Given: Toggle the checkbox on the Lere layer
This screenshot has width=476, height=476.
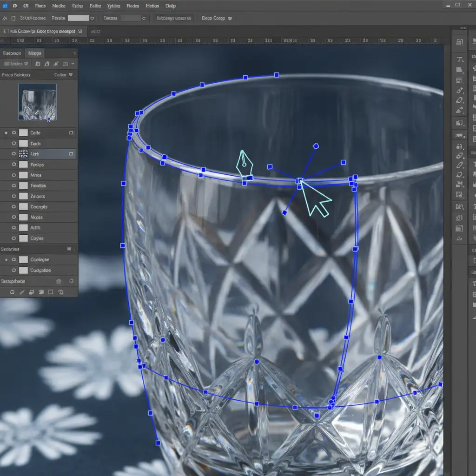Looking at the screenshot, I should [71, 153].
